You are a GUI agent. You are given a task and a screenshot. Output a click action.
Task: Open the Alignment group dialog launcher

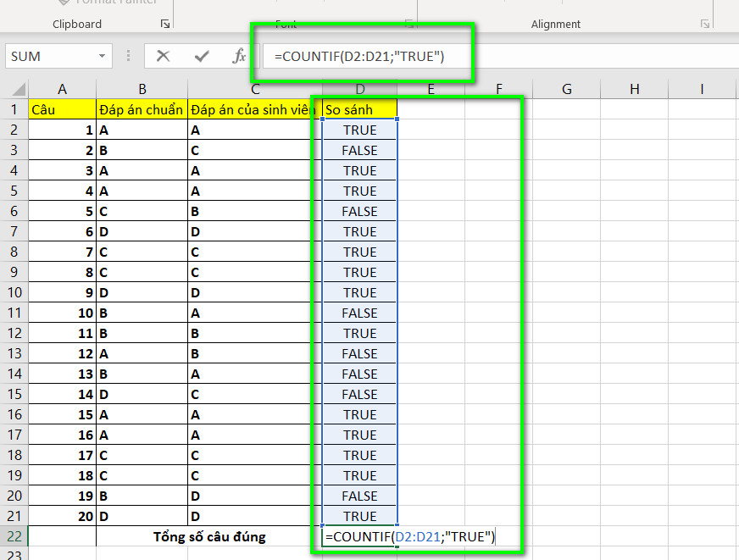pyautogui.click(x=705, y=25)
